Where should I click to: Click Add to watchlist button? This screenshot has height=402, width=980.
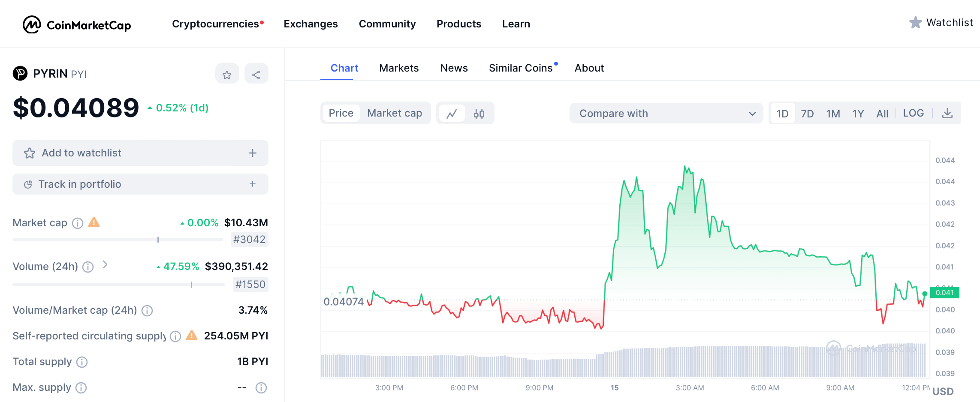point(140,153)
